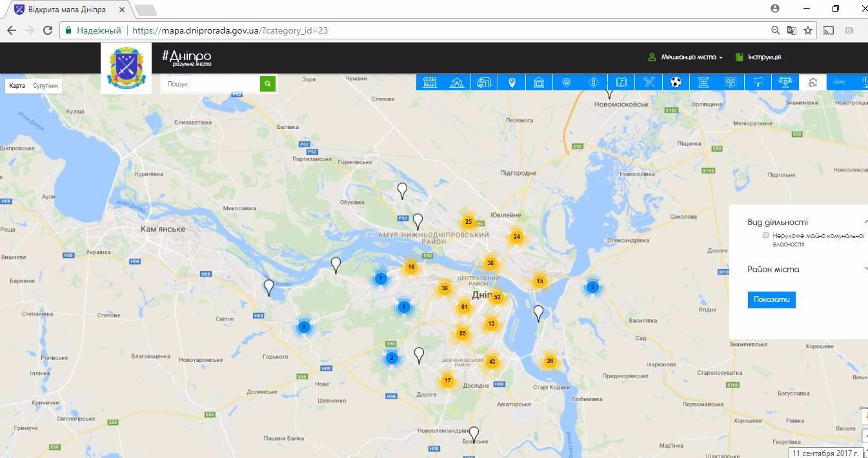
Task: Open the Інструкція link
Action: point(763,57)
